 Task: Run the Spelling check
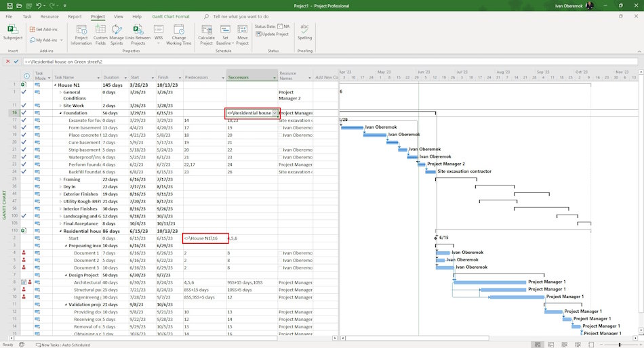pyautogui.click(x=304, y=32)
